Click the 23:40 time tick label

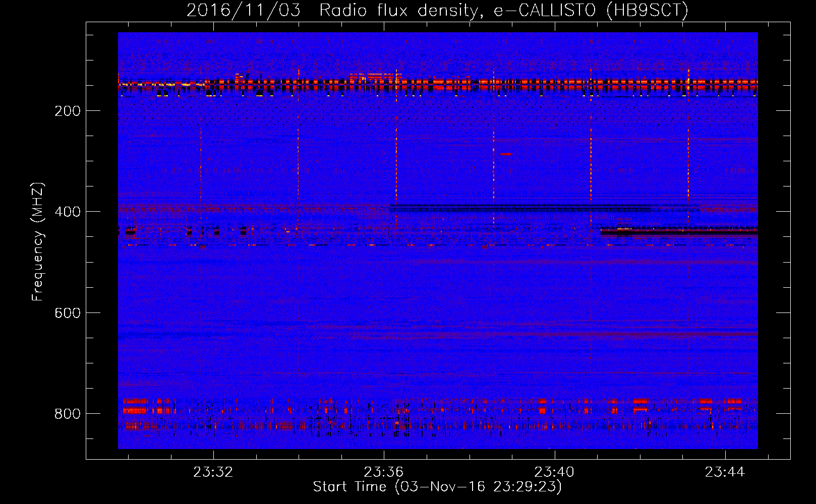[x=554, y=472]
